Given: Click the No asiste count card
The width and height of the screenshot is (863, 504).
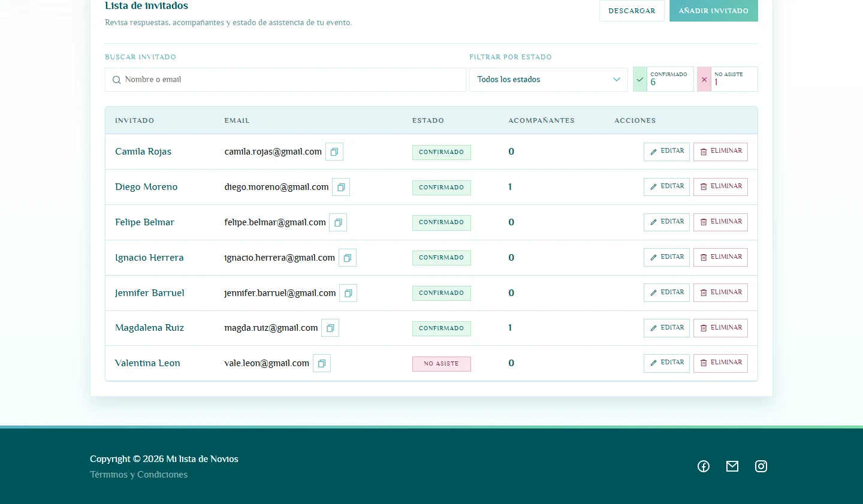Looking at the screenshot, I should pyautogui.click(x=728, y=79).
